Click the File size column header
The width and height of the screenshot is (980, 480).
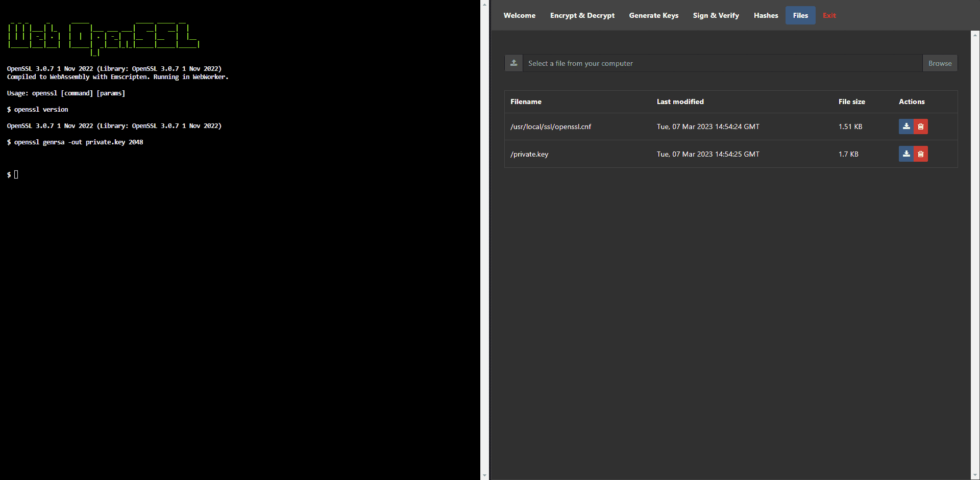click(x=852, y=102)
